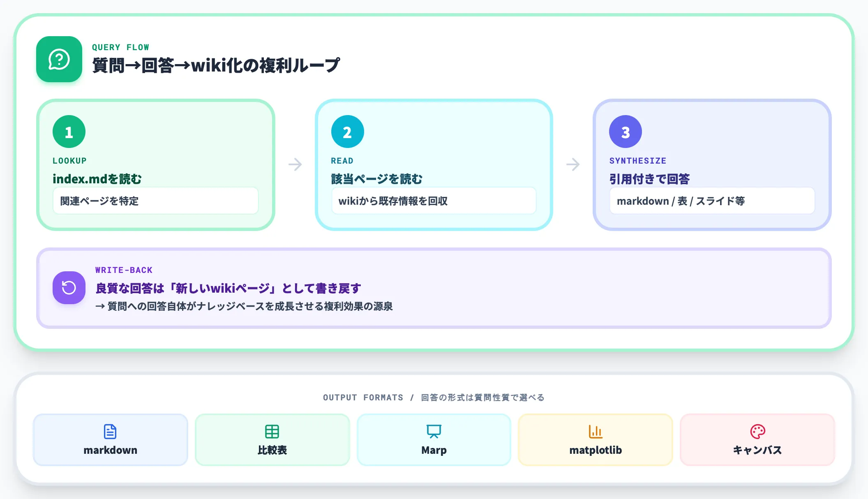Select the Marp output format card

tap(434, 440)
